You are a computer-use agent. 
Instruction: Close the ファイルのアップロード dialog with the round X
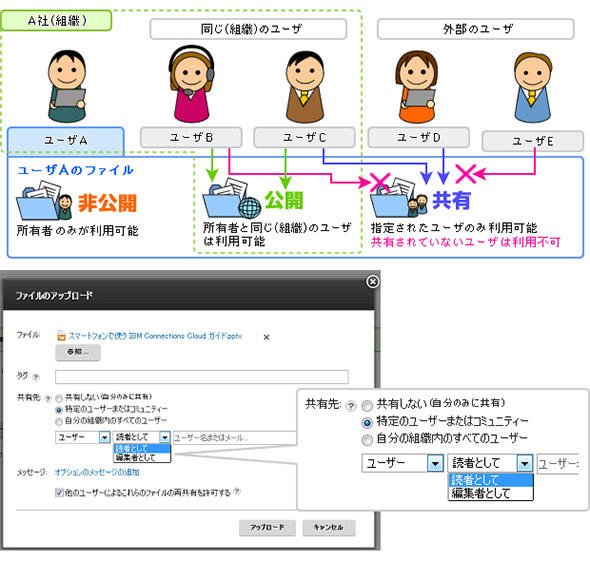click(x=373, y=281)
